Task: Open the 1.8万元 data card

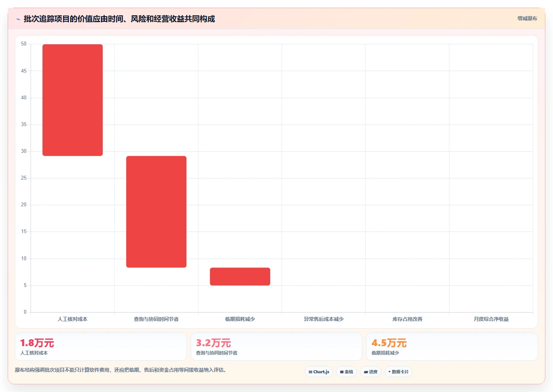Action: tap(101, 347)
